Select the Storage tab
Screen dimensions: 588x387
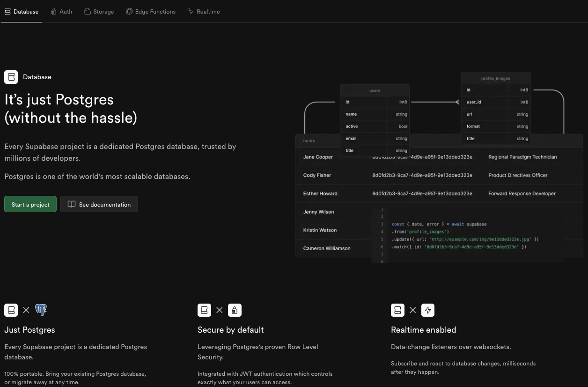[x=99, y=11]
